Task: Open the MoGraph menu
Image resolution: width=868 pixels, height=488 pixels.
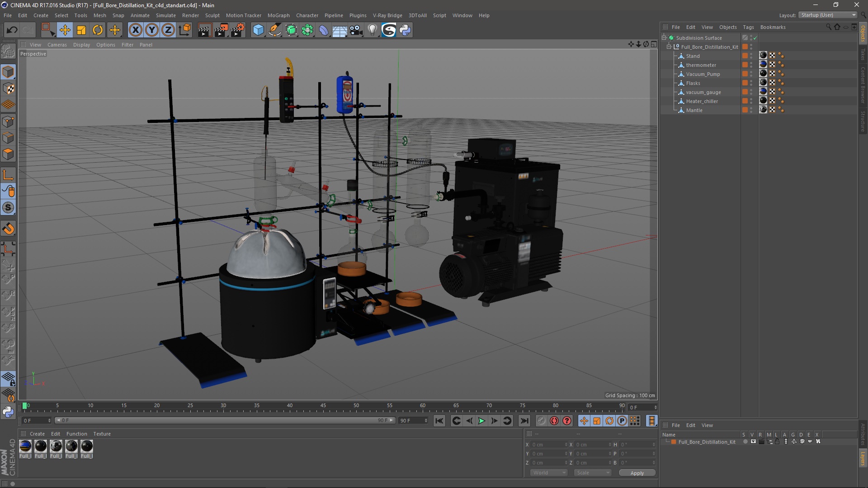Action: click(278, 15)
